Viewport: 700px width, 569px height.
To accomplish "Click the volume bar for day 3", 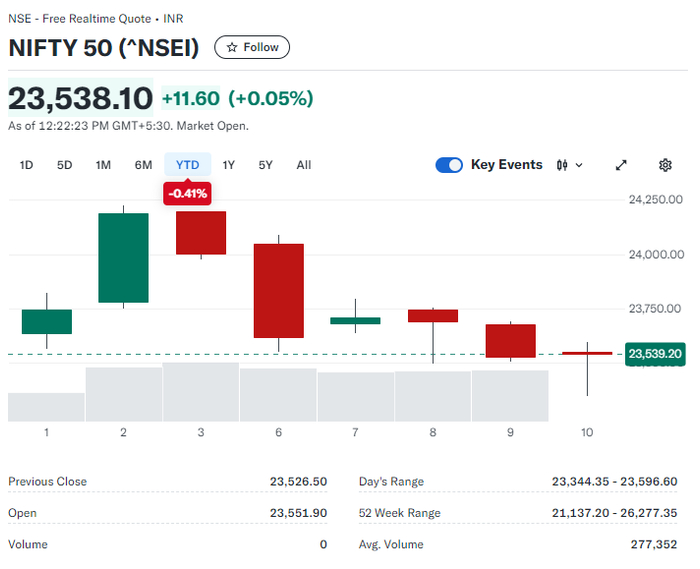I will [200, 392].
